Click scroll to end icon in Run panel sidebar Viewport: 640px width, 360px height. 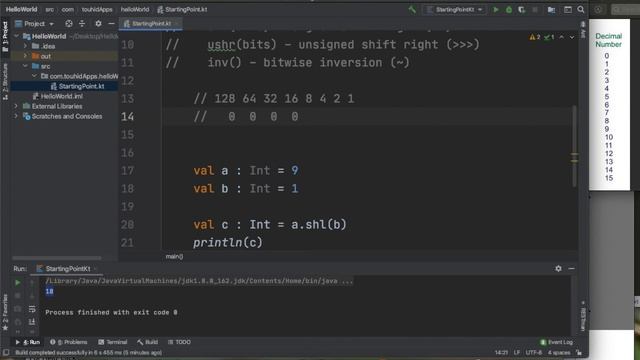click(32, 322)
